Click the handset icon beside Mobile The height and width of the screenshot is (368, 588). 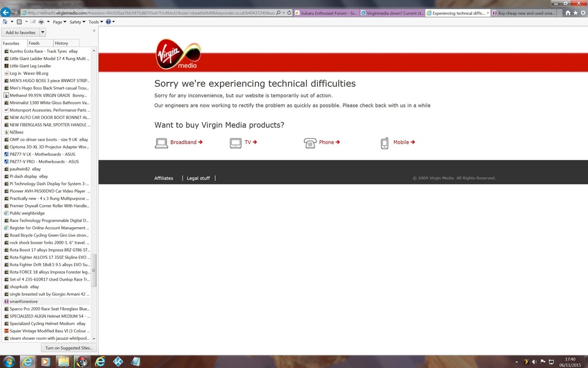[384, 143]
